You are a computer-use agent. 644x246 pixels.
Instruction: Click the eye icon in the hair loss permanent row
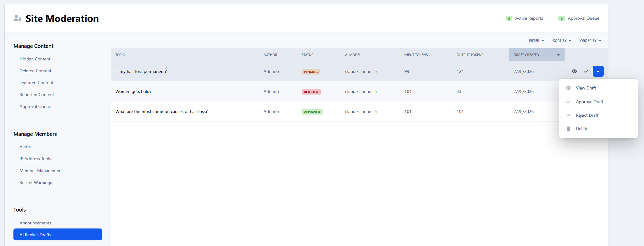pyautogui.click(x=574, y=71)
